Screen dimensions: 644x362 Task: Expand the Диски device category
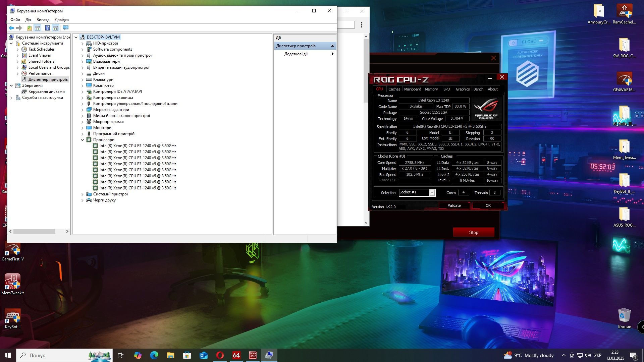point(83,74)
